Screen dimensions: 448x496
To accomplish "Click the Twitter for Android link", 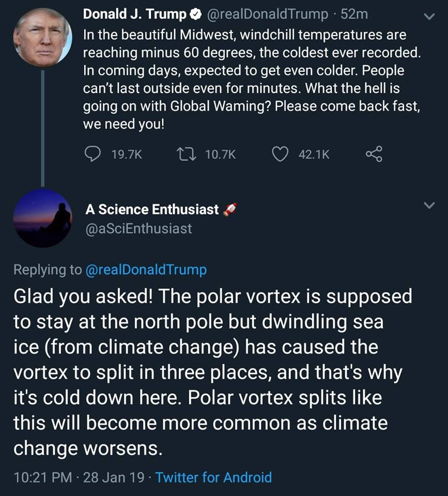I will point(213,477).
